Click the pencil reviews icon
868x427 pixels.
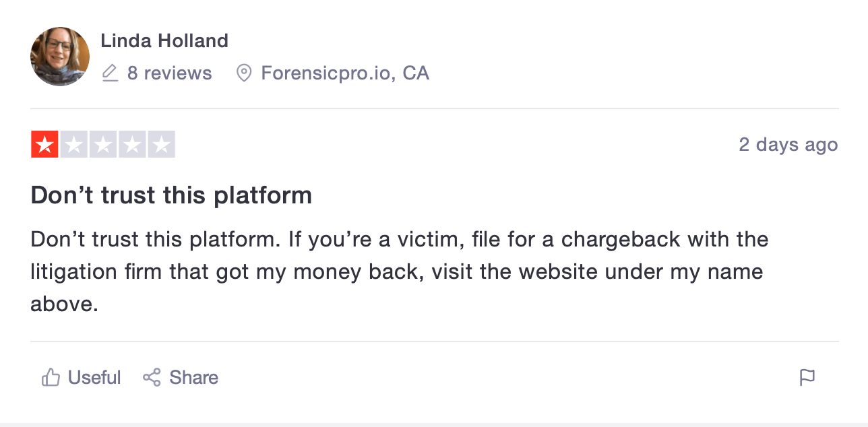coord(110,73)
